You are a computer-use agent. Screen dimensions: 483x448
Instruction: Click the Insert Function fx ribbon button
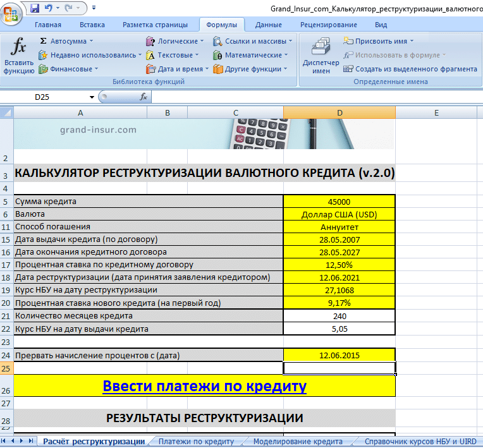point(18,56)
